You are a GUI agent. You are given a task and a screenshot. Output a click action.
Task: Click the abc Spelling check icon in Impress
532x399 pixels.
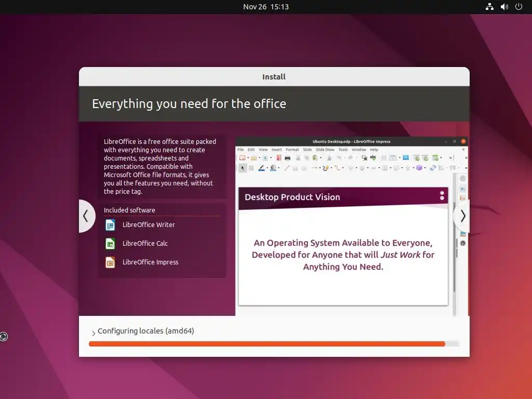click(373, 157)
